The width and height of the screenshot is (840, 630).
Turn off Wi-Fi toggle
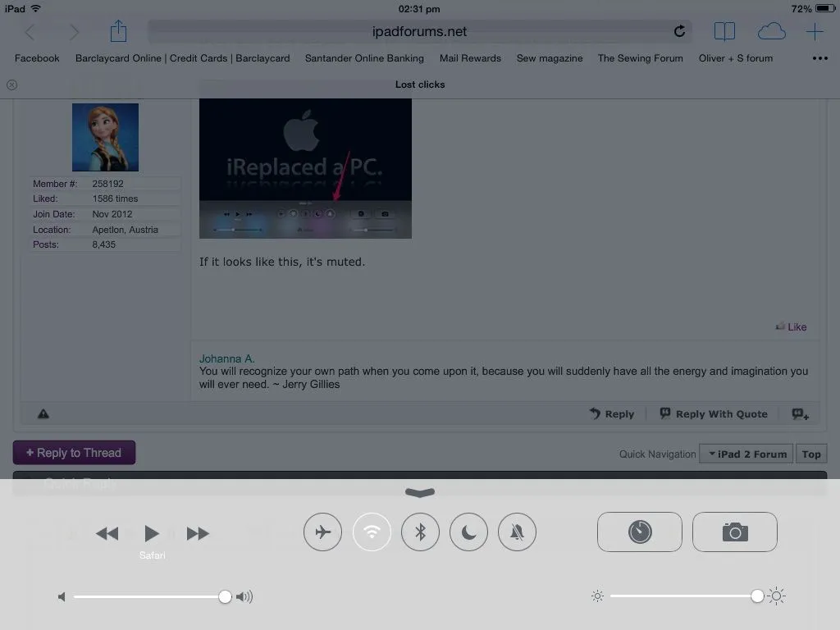point(372,532)
